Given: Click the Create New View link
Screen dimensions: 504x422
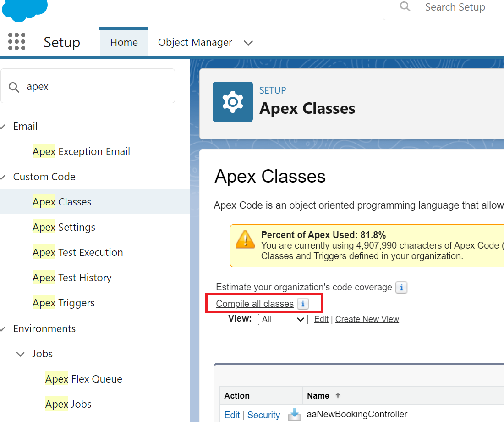Looking at the screenshot, I should coord(367,319).
